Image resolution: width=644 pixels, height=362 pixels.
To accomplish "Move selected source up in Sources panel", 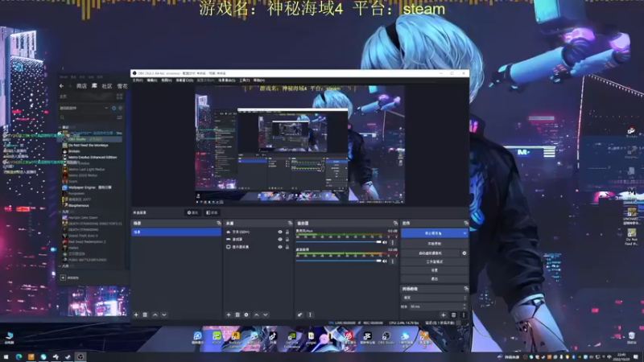I will 256,315.
